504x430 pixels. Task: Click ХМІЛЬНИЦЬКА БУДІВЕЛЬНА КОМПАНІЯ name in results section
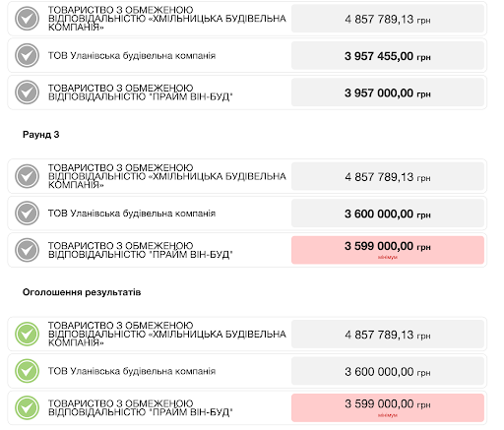167,334
